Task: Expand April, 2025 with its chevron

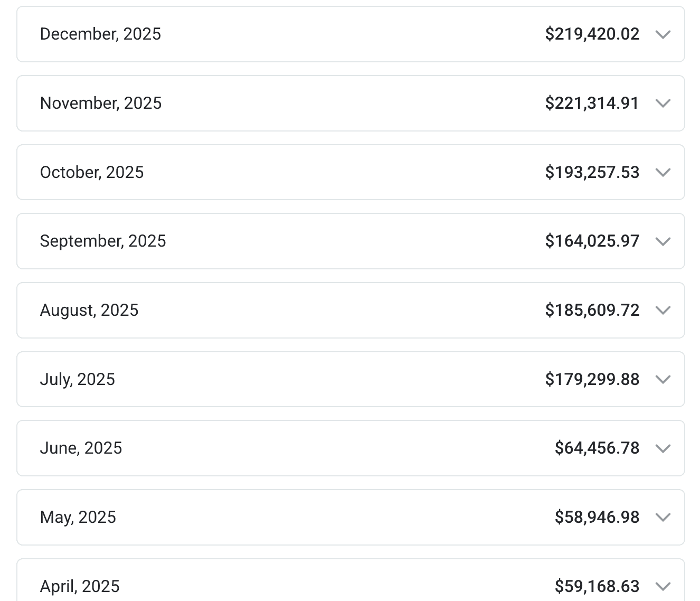Action: click(x=663, y=586)
